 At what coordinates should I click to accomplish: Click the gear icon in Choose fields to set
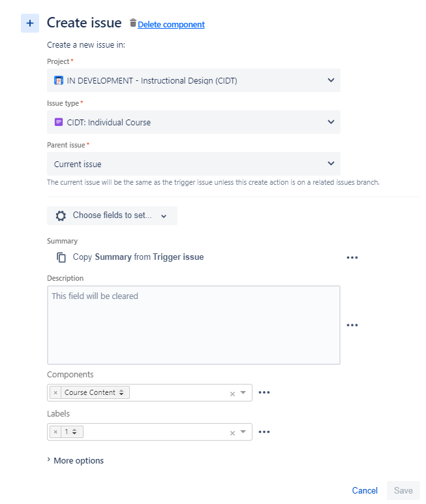point(61,215)
